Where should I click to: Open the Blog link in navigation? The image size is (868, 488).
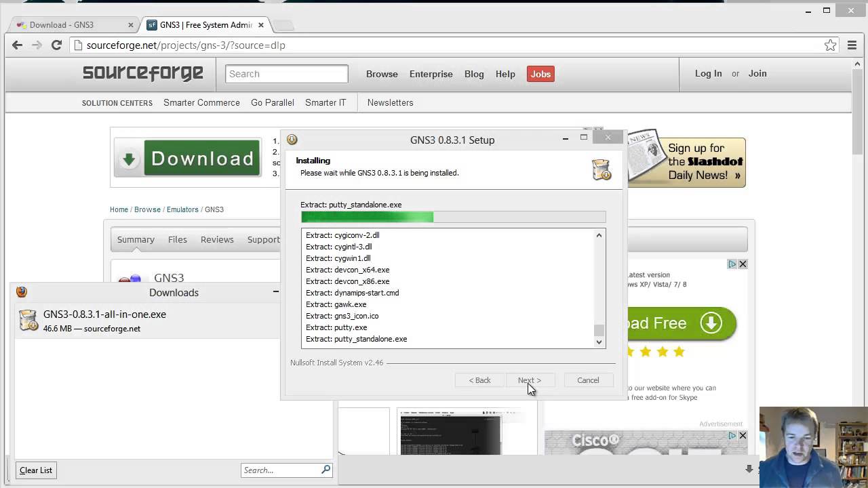click(474, 74)
